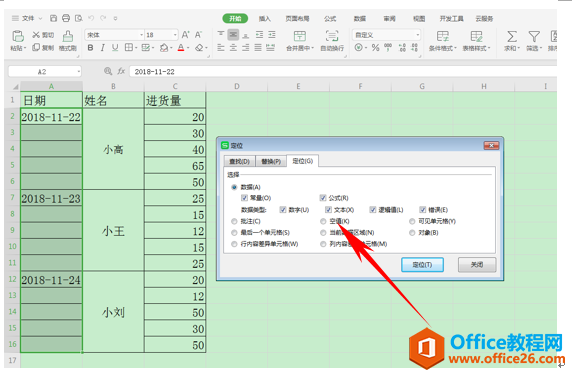
Task: Align text right in cell
Action: click(x=246, y=48)
